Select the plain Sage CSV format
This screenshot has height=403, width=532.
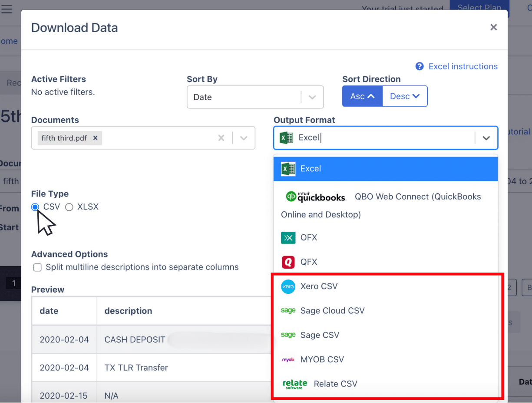[x=386, y=335]
